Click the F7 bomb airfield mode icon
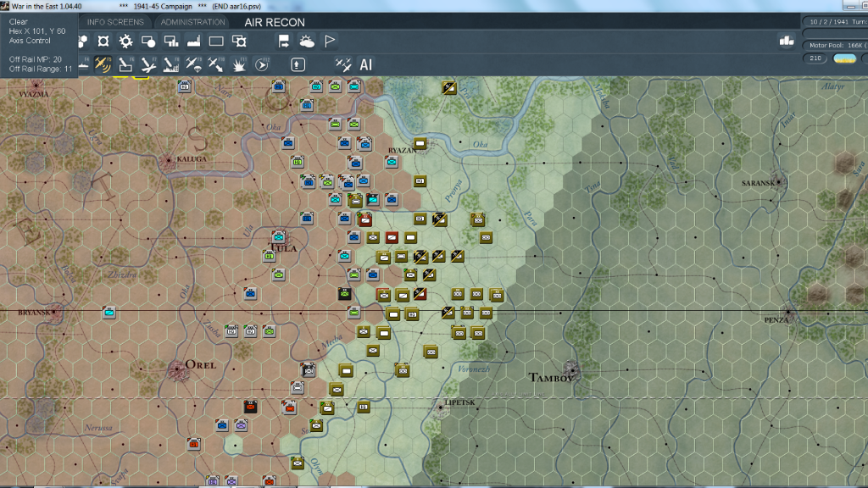 (148, 64)
